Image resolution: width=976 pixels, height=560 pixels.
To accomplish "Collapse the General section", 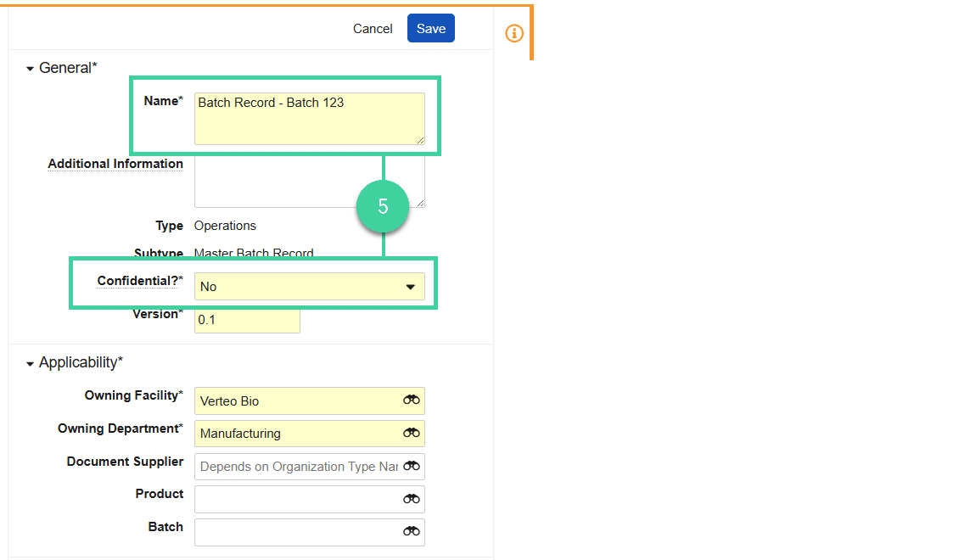I will tap(30, 69).
